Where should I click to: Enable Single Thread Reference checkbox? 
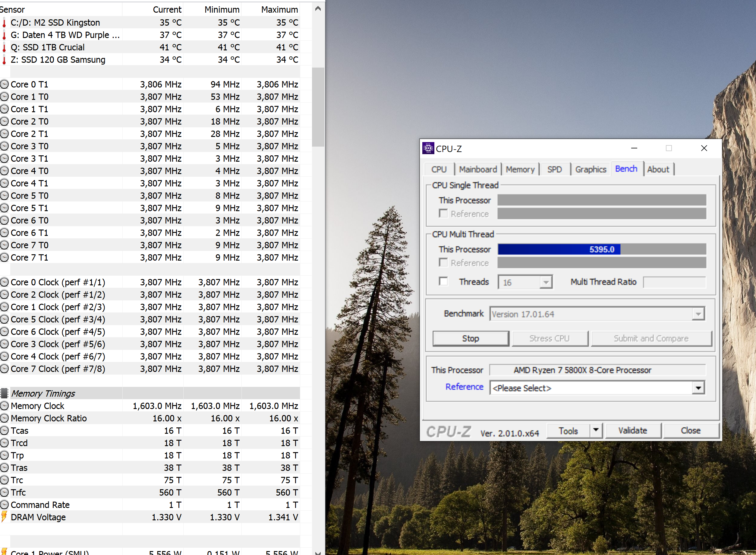pyautogui.click(x=443, y=214)
